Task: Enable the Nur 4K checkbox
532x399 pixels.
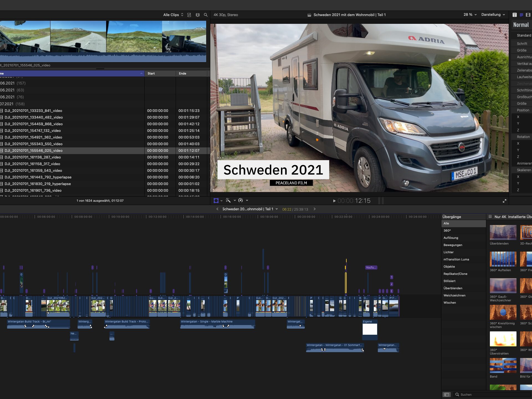Action: point(490,217)
